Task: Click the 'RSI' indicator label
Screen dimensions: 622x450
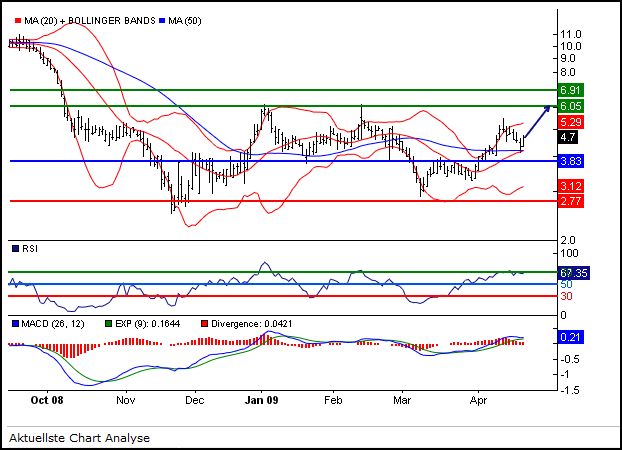Action: (x=30, y=249)
